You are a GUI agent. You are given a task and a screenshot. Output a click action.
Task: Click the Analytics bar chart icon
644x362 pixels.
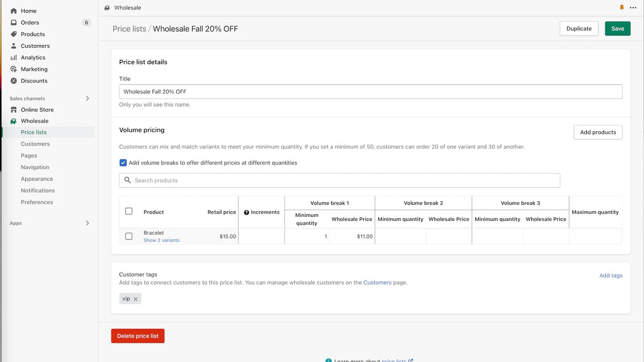pyautogui.click(x=14, y=57)
